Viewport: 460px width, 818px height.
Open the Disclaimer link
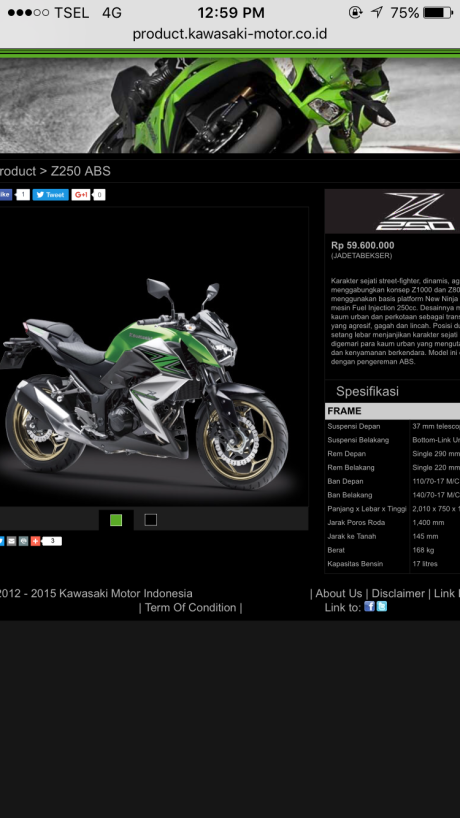398,593
